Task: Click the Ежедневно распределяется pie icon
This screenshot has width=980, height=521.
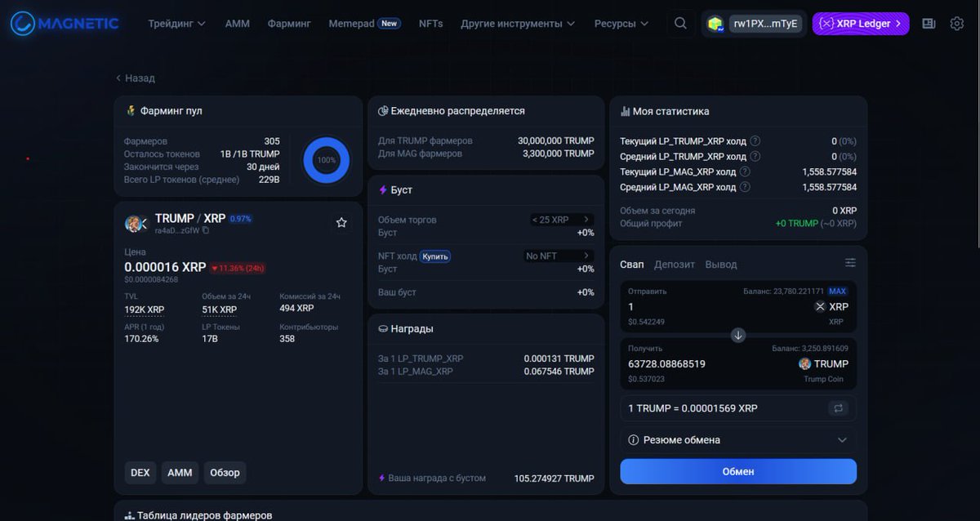Action: 383,111
